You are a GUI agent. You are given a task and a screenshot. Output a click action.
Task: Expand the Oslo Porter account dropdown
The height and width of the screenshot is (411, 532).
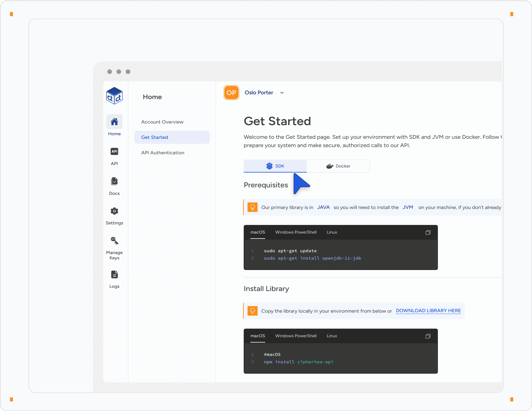(x=282, y=93)
